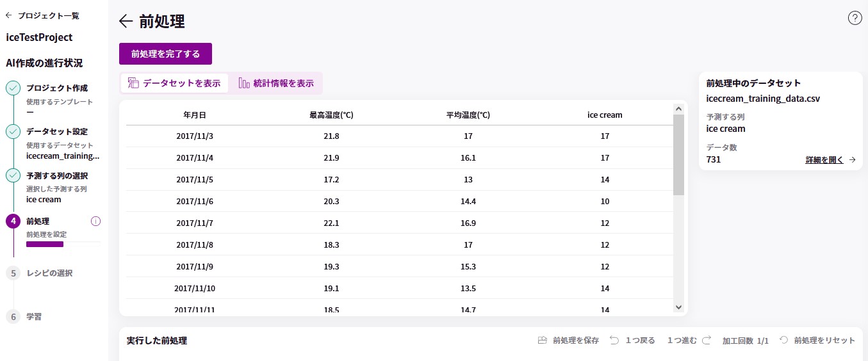Return to プロジェクト一覧

[x=42, y=15]
